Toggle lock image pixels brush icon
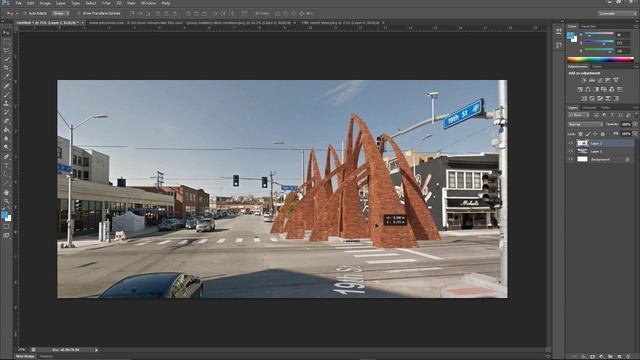 (588, 134)
